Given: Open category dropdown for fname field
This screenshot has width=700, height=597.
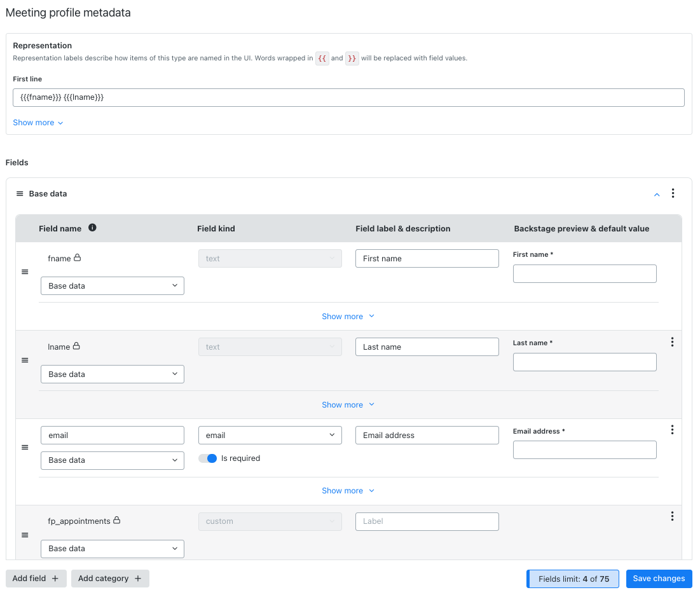Looking at the screenshot, I should [113, 285].
